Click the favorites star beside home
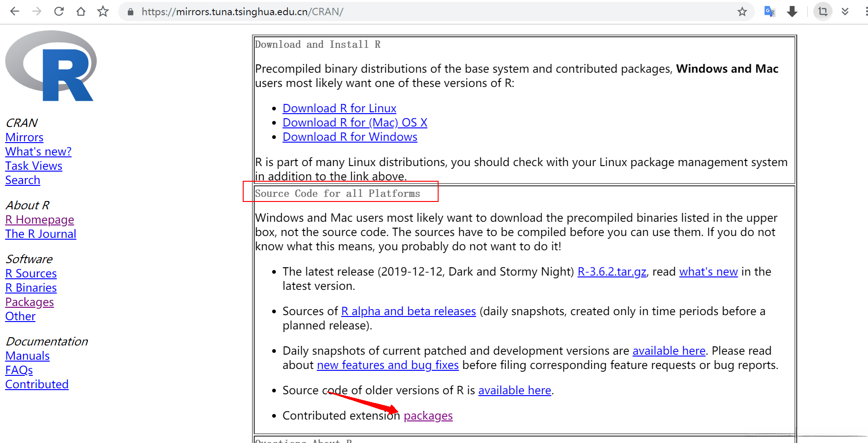Viewport: 868px width, 443px height. click(103, 12)
